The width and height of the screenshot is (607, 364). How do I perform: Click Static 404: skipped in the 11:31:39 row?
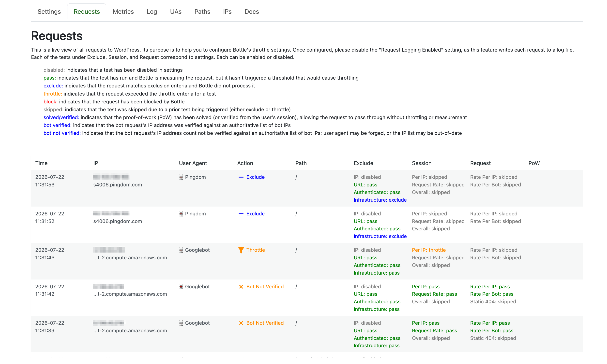(493, 338)
